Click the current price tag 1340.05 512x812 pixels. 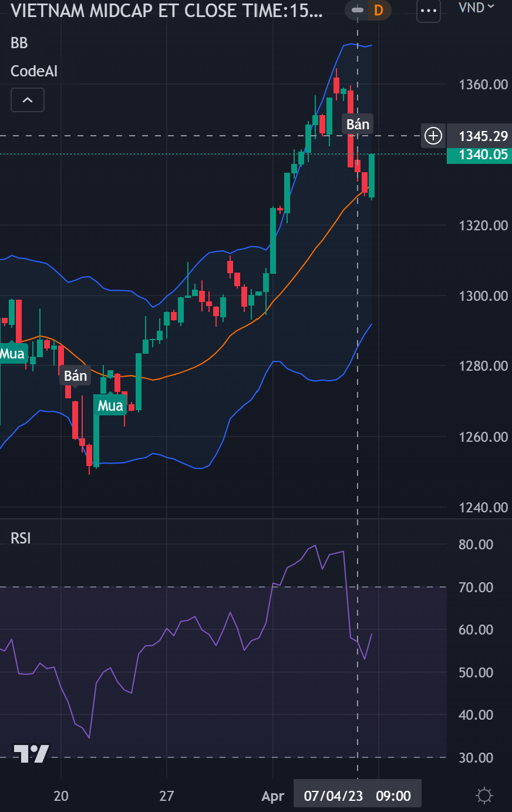(479, 155)
